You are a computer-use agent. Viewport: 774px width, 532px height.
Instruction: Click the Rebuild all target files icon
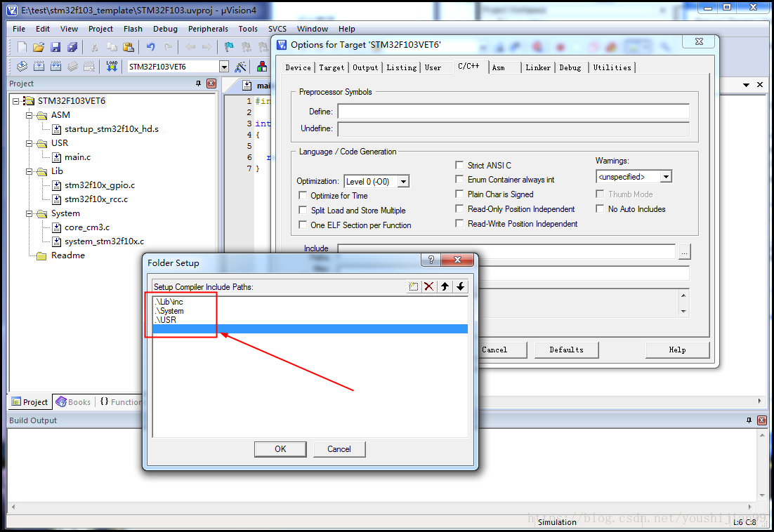coord(55,66)
